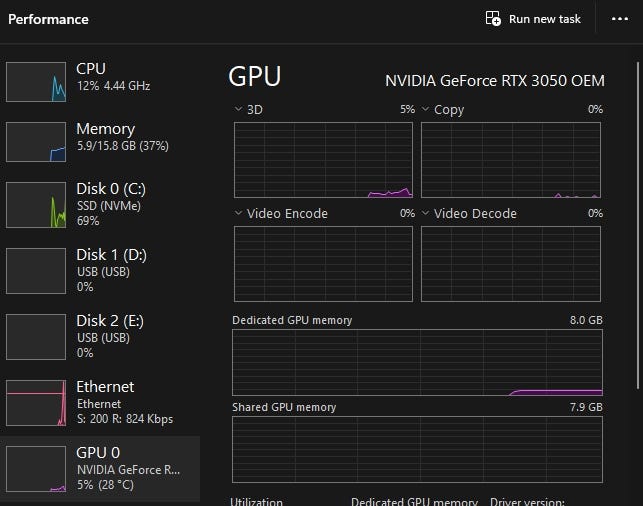The height and width of the screenshot is (506, 643).
Task: Select the Ethernet activity thumbnail graph
Action: pyautogui.click(x=36, y=403)
